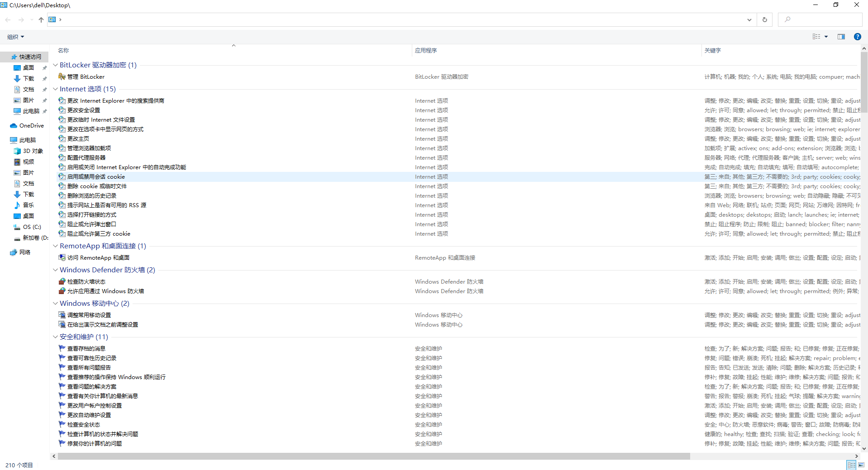Screen dimensions: 868x470
Task: Collapse the Windows 移动中心 group
Action: (55, 303)
